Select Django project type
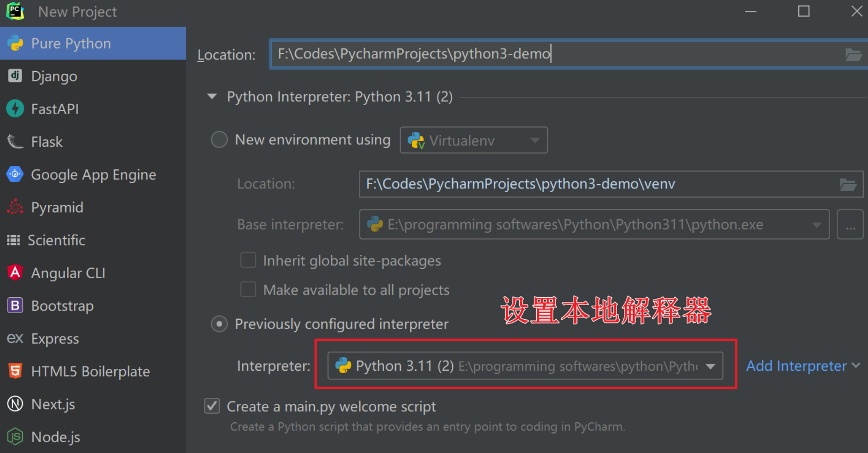The height and width of the screenshot is (453, 868). (x=93, y=76)
